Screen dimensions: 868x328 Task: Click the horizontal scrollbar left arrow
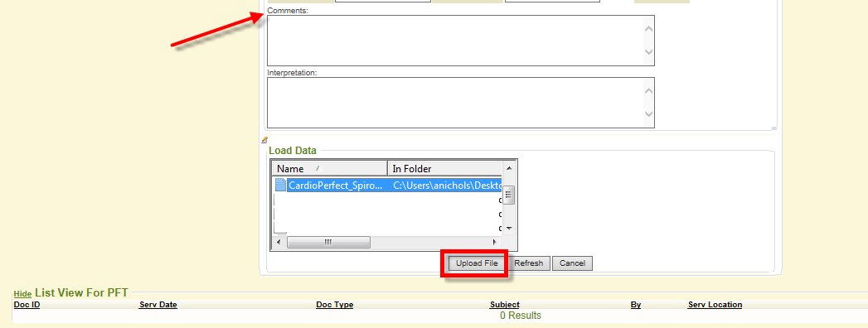coord(279,242)
